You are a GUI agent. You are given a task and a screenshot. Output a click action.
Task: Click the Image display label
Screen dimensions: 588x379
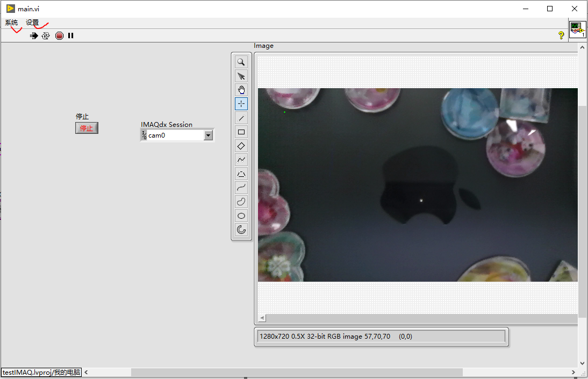point(263,46)
